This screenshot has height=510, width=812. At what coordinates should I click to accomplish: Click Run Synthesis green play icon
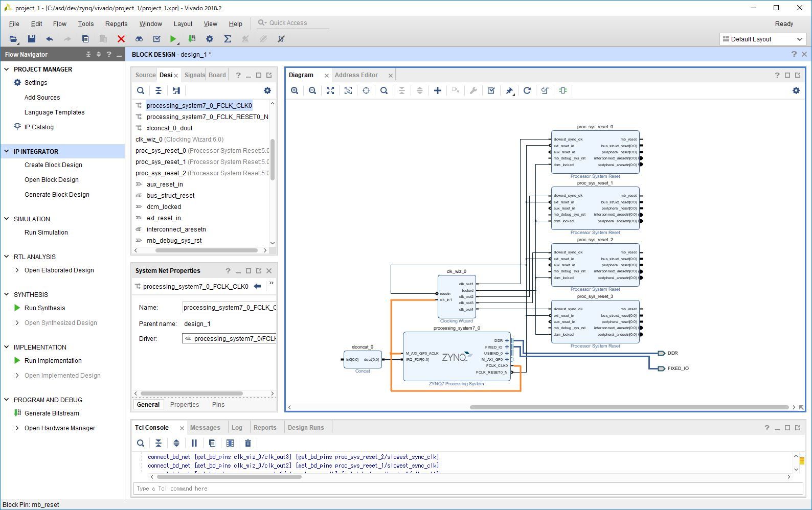pos(17,308)
